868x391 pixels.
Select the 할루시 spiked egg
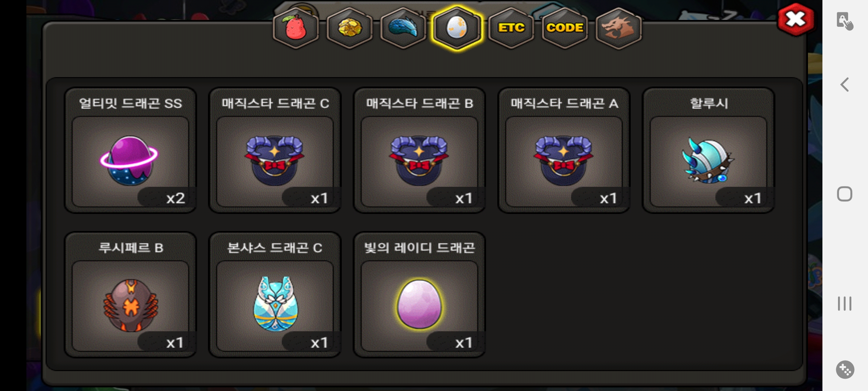click(x=709, y=150)
